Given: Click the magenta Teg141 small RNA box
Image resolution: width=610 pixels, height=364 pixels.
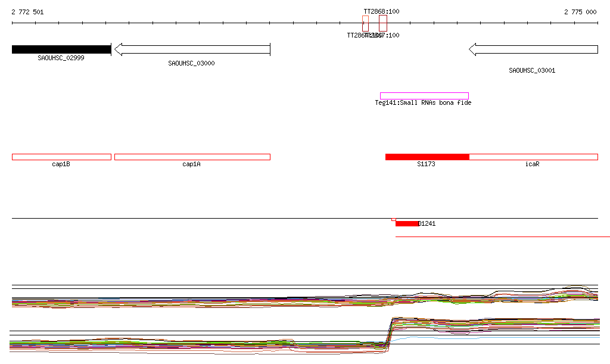Looking at the screenshot, I should tap(424, 96).
